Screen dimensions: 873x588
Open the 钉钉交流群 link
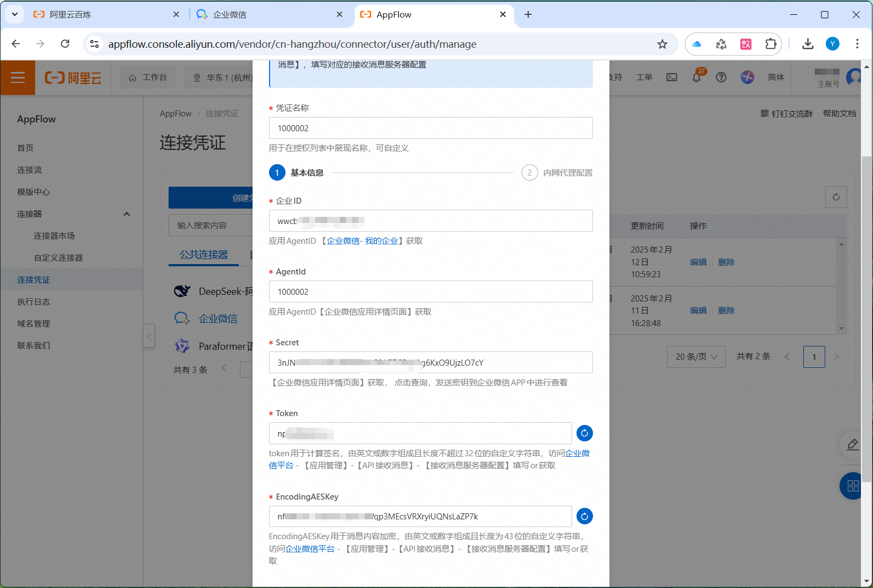coord(787,114)
